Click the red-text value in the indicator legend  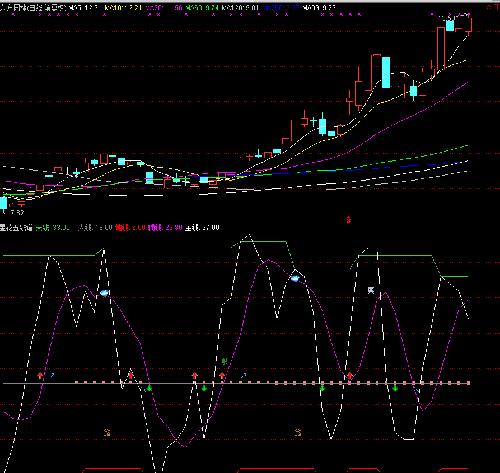[130, 228]
